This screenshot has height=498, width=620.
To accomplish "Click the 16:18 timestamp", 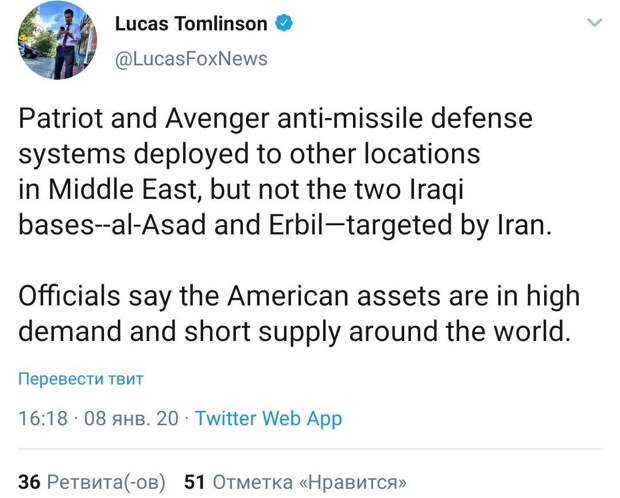I will pyautogui.click(x=43, y=418).
